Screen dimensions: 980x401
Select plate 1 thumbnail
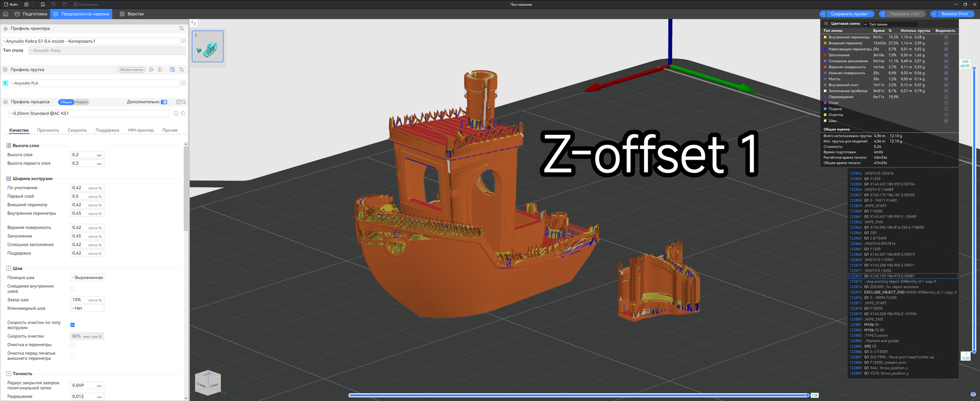[208, 46]
